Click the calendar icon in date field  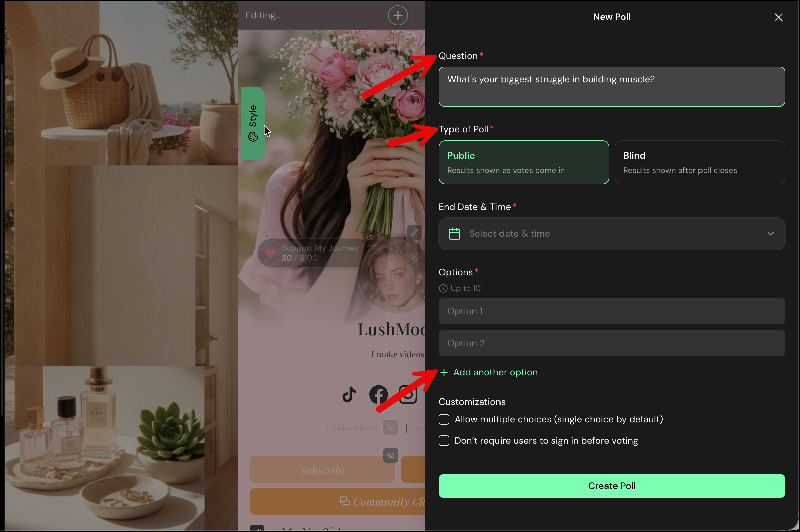click(454, 234)
